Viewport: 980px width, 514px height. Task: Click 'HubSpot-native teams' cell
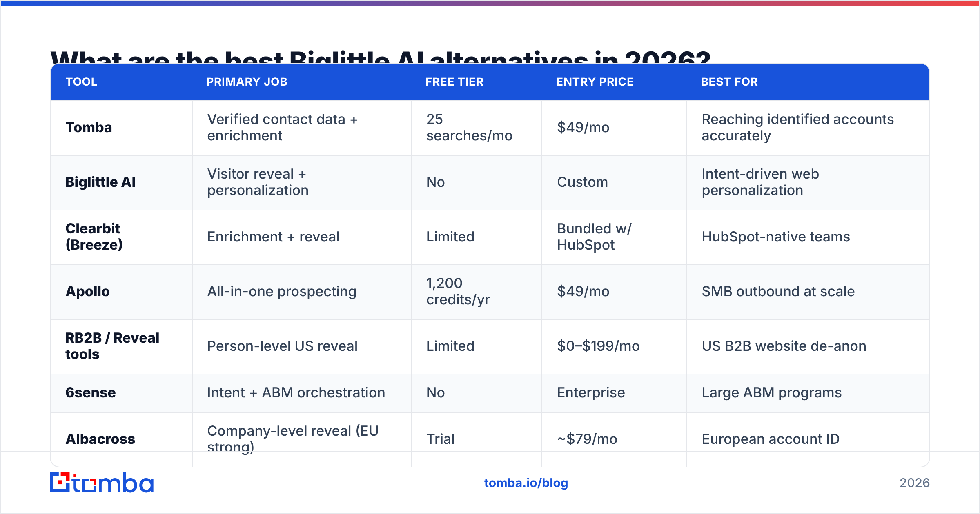(x=808, y=237)
